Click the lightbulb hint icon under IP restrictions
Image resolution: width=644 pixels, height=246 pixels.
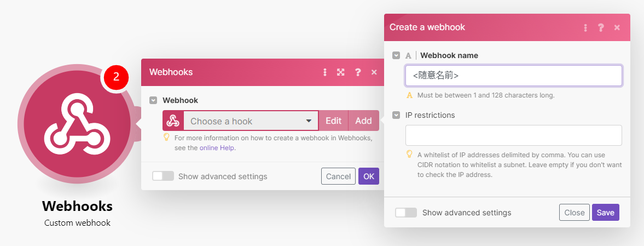click(409, 155)
